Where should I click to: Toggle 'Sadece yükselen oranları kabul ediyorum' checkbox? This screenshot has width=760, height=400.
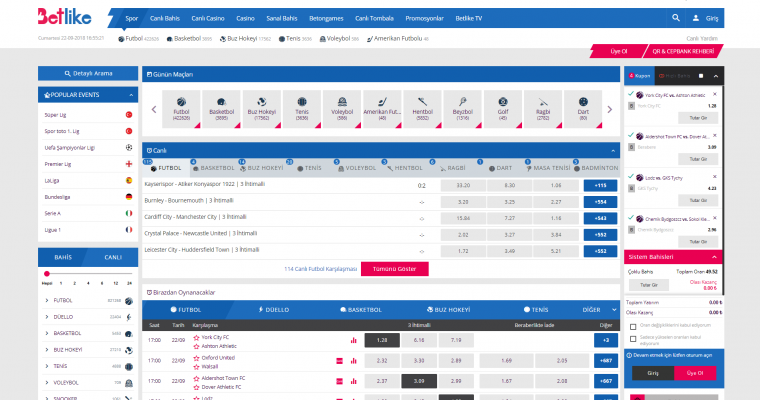coord(633,339)
